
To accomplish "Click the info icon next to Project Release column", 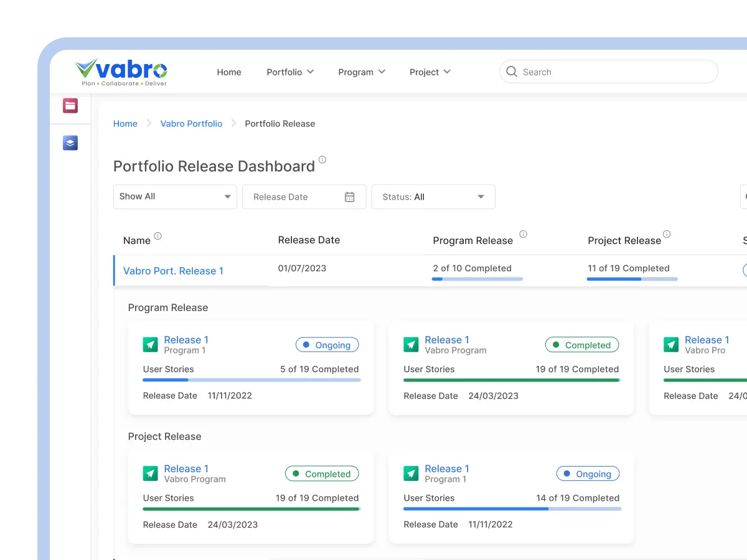I will click(667, 235).
